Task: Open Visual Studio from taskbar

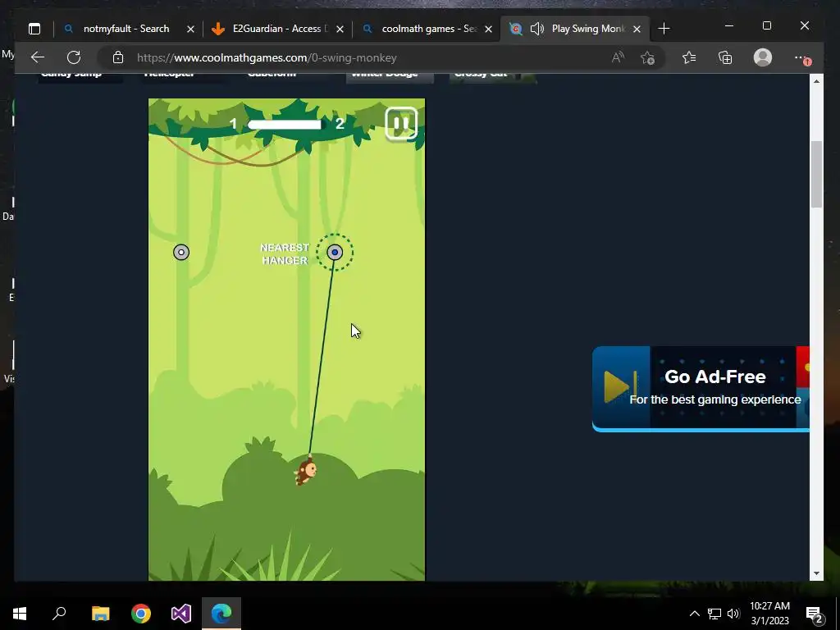Action: 181,614
